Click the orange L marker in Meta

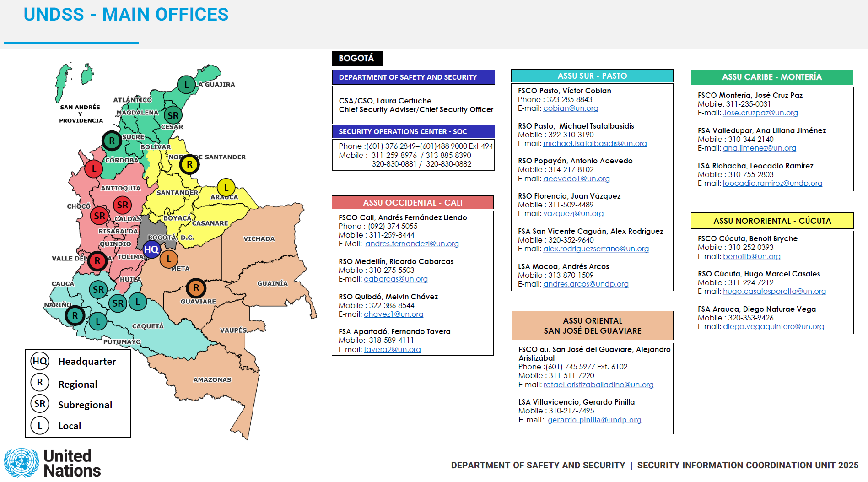169,259
